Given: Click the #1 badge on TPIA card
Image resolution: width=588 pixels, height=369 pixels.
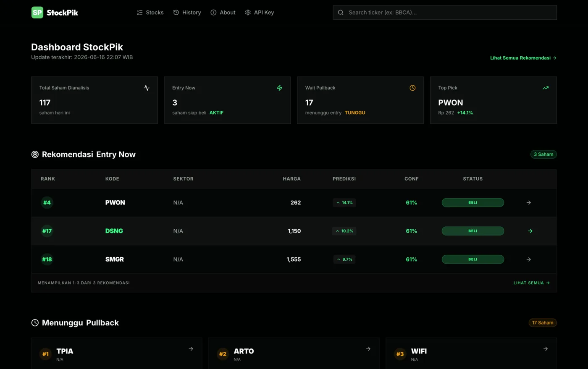Looking at the screenshot, I should (45, 354).
